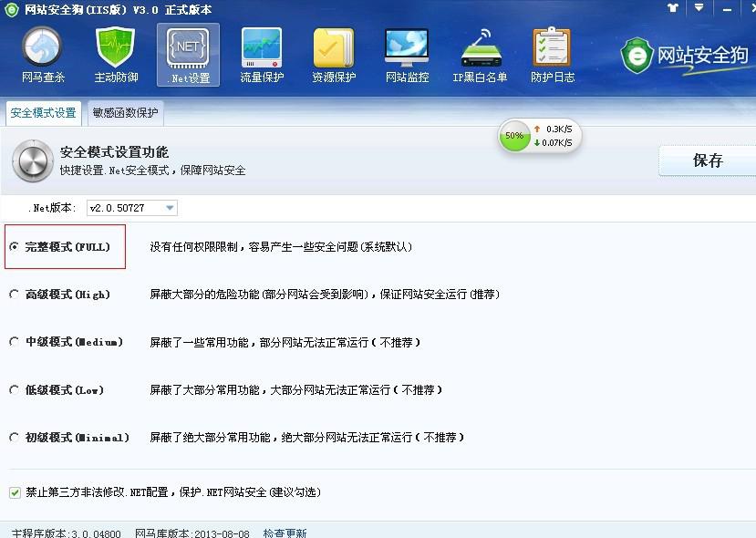Switch to the 敏感函数保护 tab

click(x=125, y=113)
